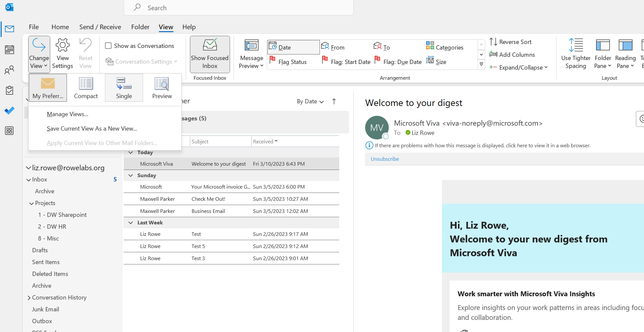Sort by the Received column header
Image resolution: width=644 pixels, height=332 pixels.
coord(295,141)
